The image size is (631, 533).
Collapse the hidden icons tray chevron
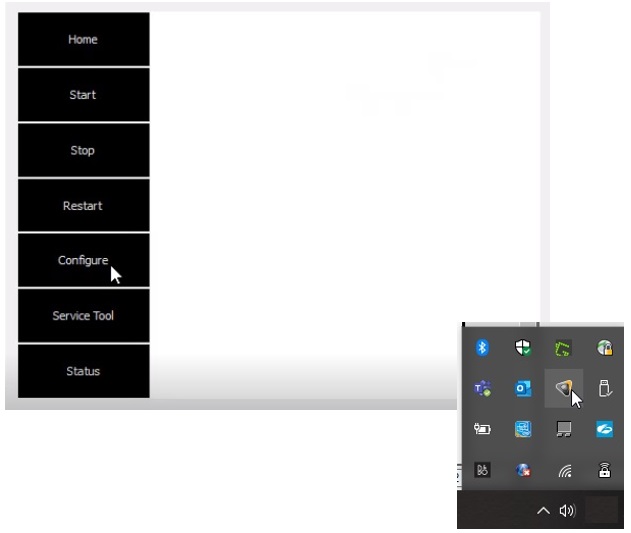coord(543,511)
